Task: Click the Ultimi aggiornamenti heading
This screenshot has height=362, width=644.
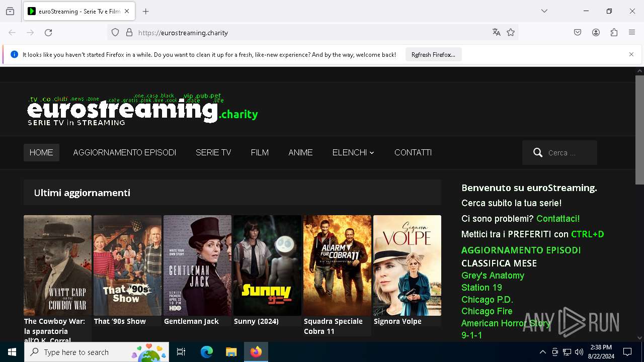Action: [x=82, y=193]
